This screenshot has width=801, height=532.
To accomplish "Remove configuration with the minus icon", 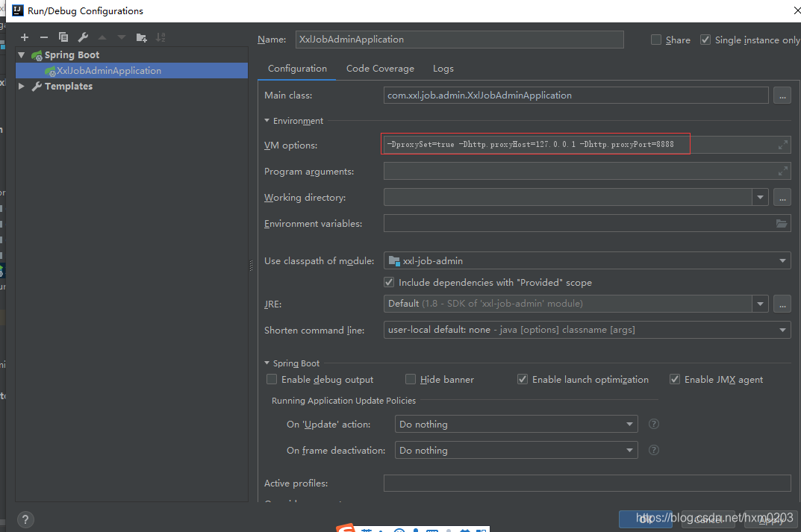I will [x=44, y=37].
